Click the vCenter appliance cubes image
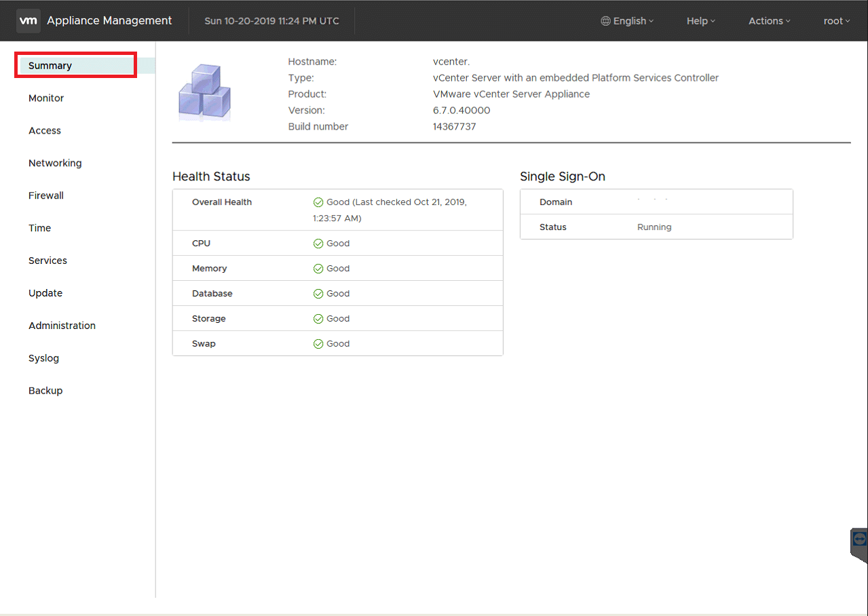Image resolution: width=868 pixels, height=616 pixels. [204, 93]
